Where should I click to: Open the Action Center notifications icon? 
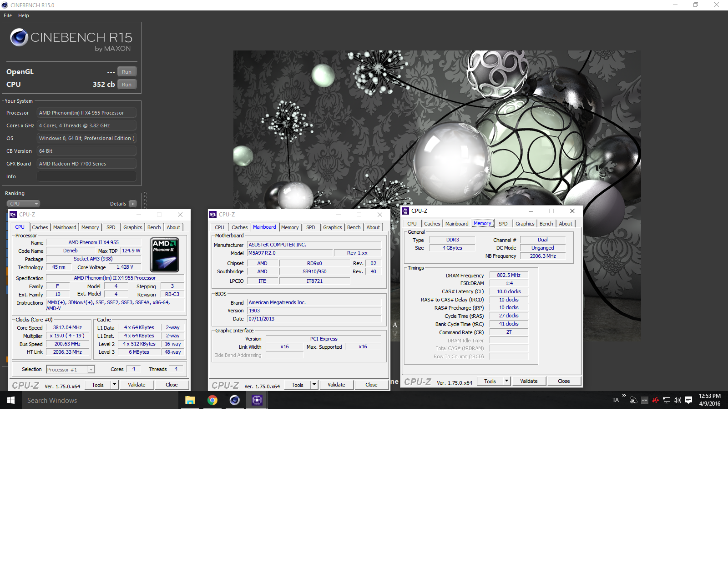point(688,400)
